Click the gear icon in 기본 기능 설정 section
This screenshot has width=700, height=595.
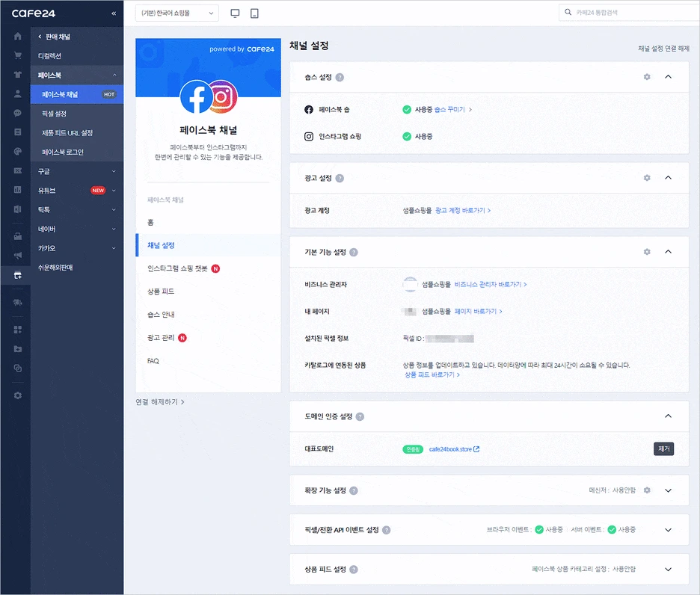[x=647, y=252]
